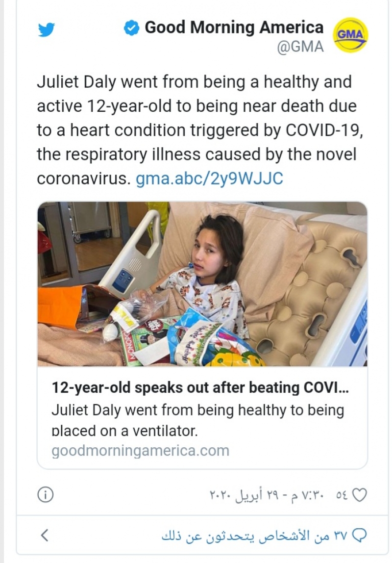Open the hospital bed photo thumbnail

(202, 284)
